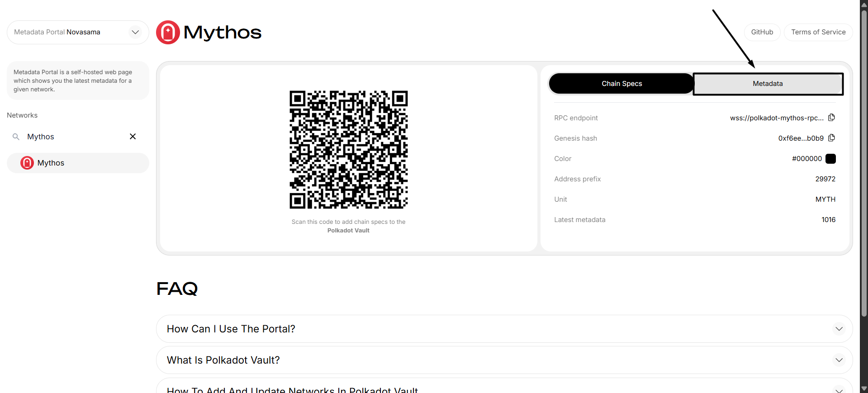Open the GitHub link
Viewport: 868px width, 393px height.
[x=762, y=32]
